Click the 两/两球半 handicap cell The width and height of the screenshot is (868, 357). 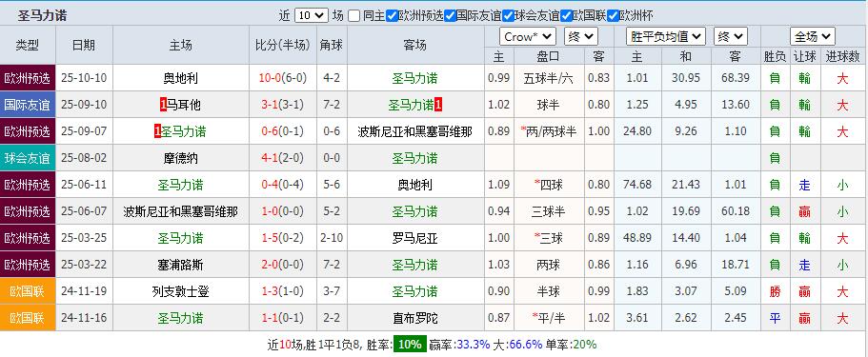[548, 131]
